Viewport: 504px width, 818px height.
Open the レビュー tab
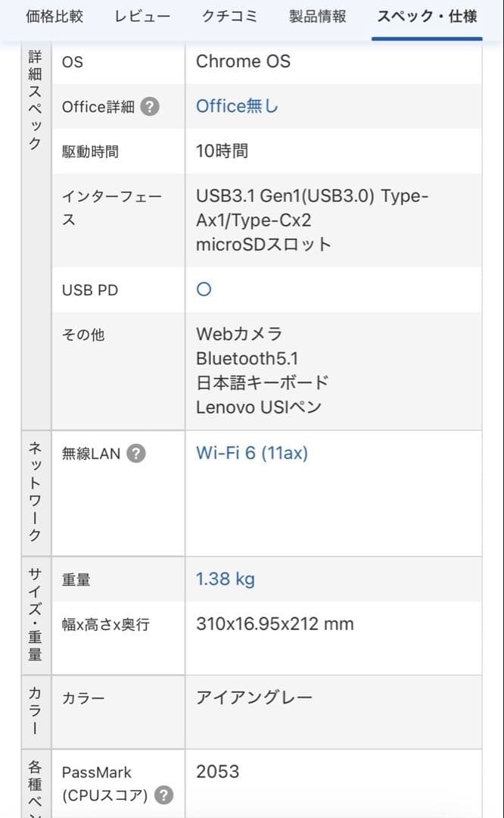142,15
